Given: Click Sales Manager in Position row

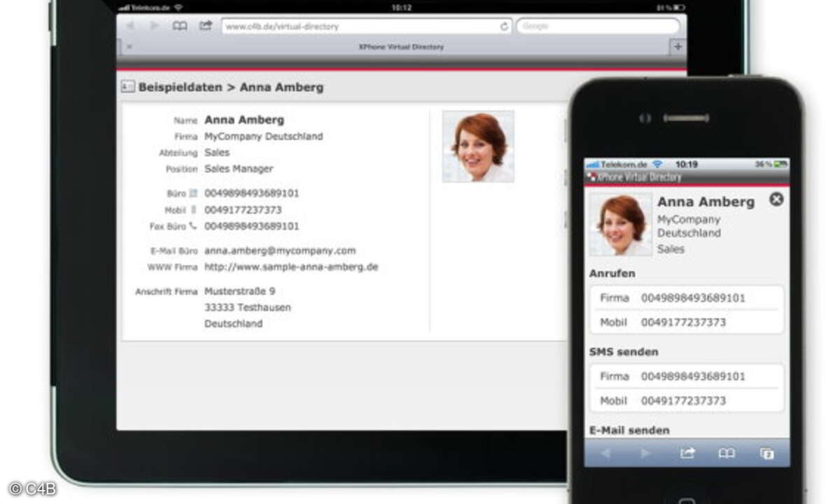Looking at the screenshot, I should click(x=239, y=169).
